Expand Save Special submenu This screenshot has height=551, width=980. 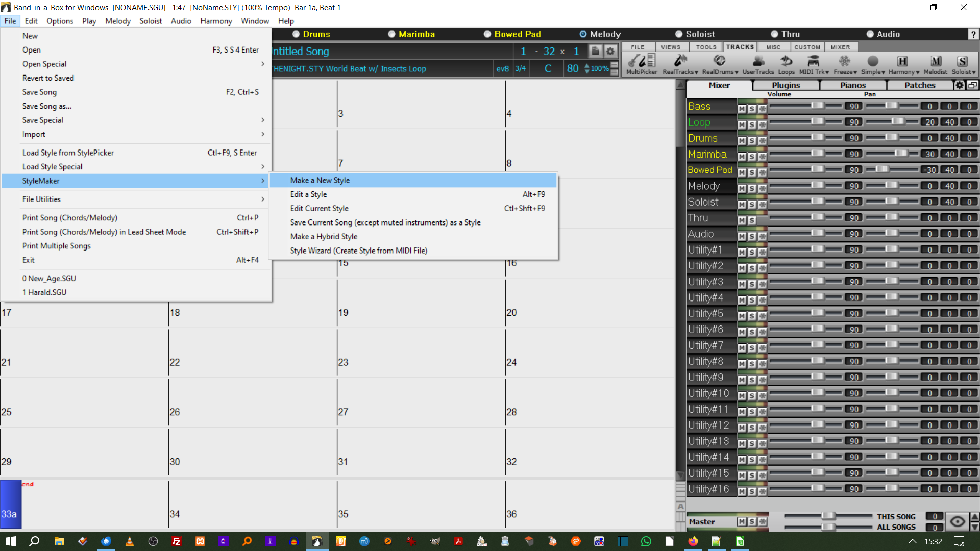[136, 120]
